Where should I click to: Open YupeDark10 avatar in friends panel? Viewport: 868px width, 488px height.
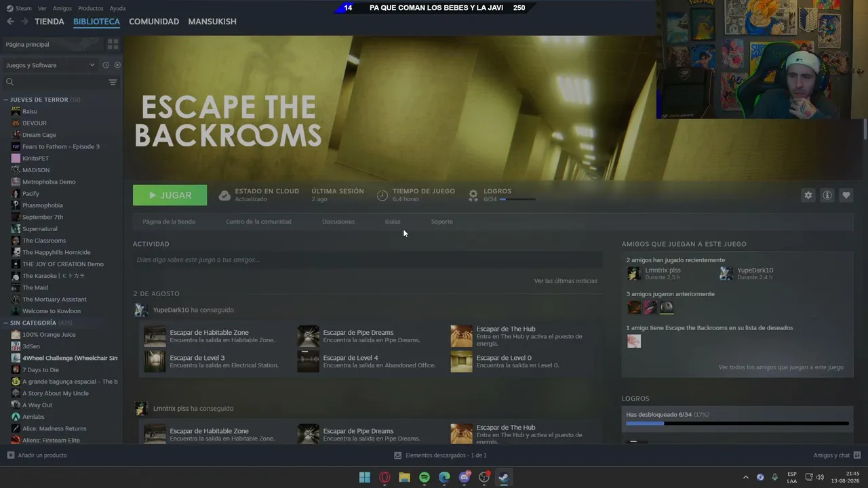click(x=726, y=273)
